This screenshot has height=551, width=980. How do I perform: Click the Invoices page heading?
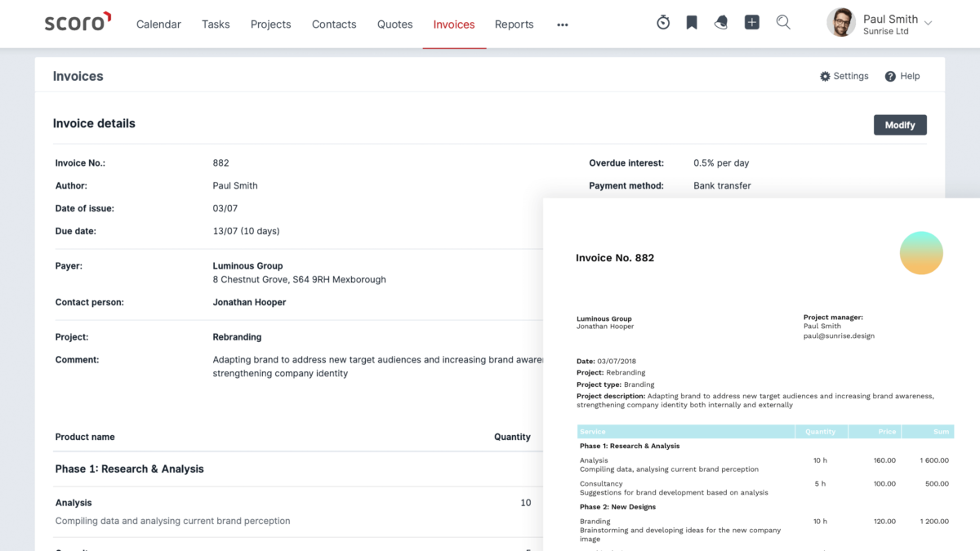coord(78,76)
